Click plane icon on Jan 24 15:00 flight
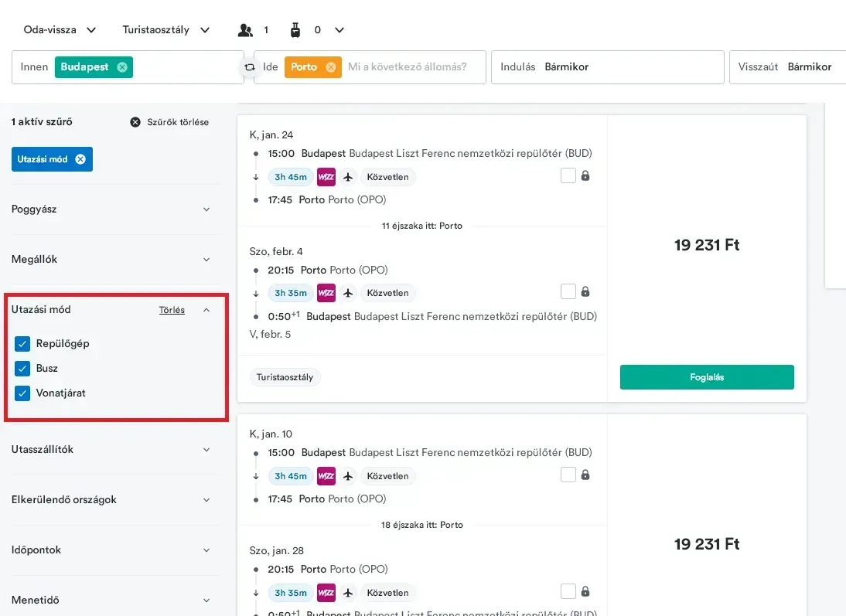The image size is (846, 616). pos(348,177)
